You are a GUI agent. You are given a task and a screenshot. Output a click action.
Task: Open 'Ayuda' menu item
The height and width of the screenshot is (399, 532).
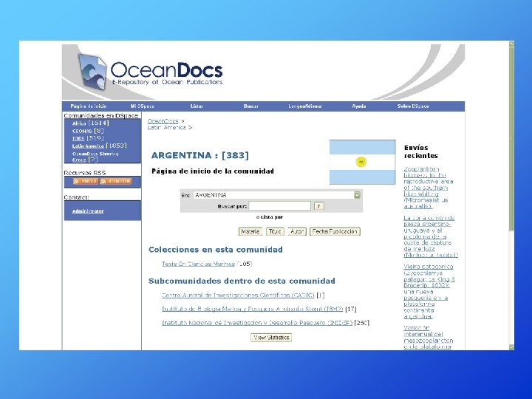pyautogui.click(x=359, y=106)
